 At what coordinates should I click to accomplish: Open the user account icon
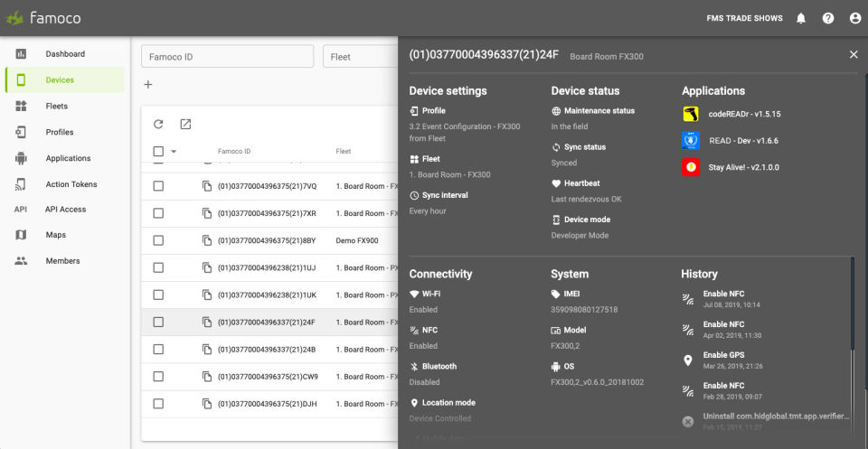pyautogui.click(x=854, y=18)
